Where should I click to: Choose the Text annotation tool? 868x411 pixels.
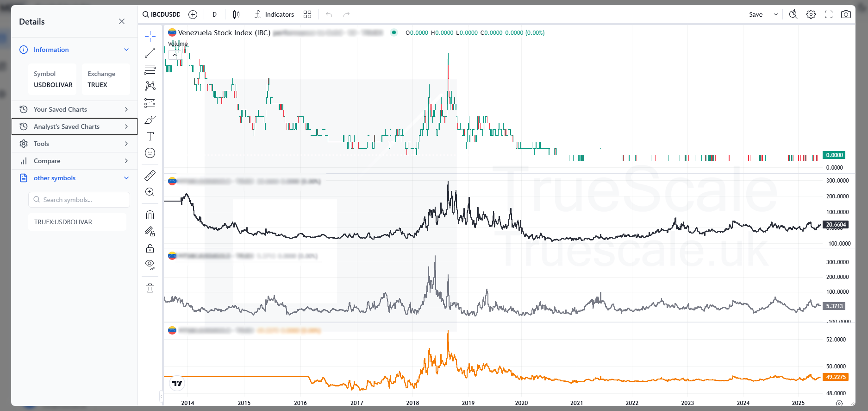coord(150,136)
